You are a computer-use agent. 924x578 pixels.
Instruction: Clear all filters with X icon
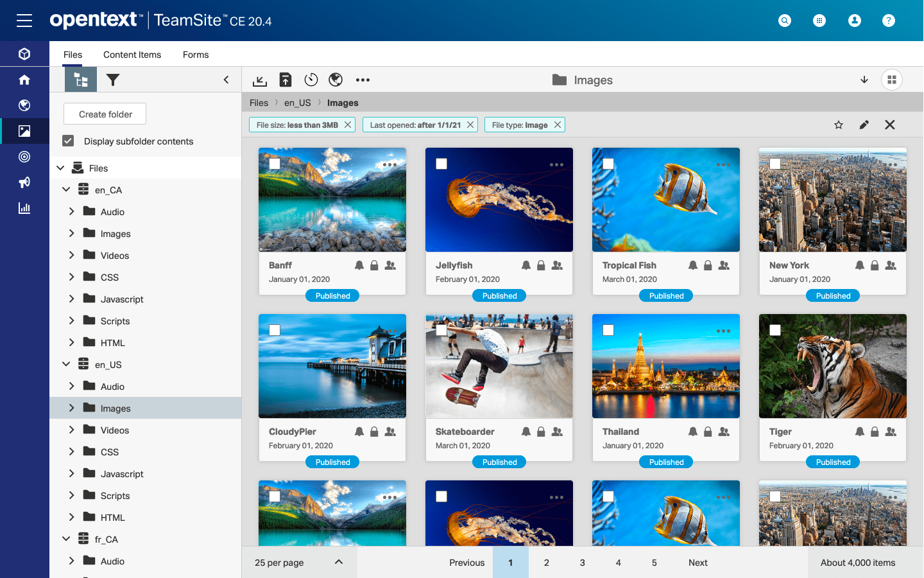[x=890, y=125]
